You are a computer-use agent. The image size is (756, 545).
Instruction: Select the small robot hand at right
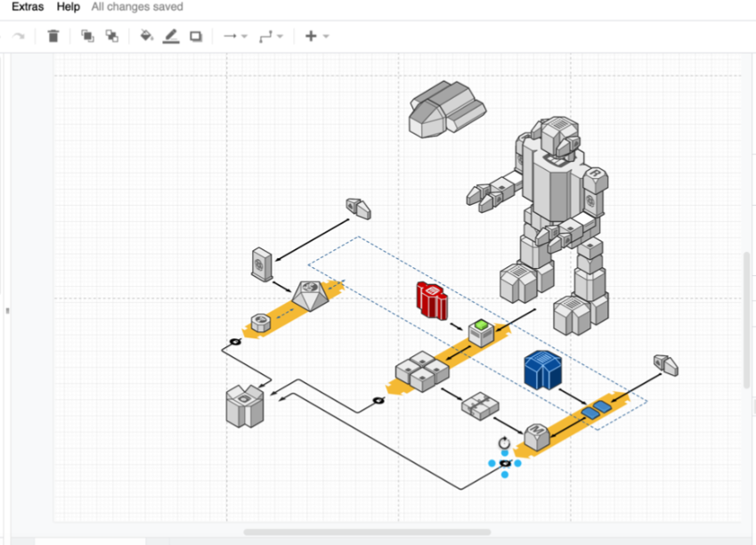(666, 365)
